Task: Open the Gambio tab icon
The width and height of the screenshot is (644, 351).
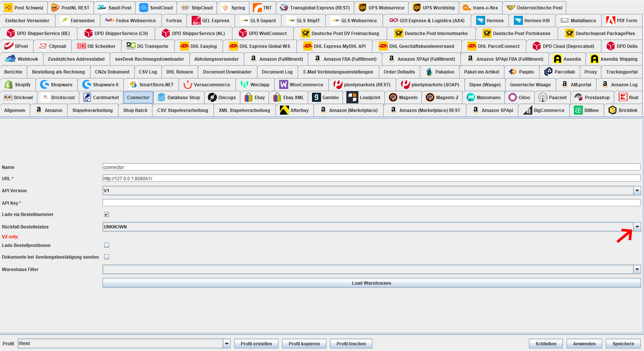Action: (x=317, y=97)
